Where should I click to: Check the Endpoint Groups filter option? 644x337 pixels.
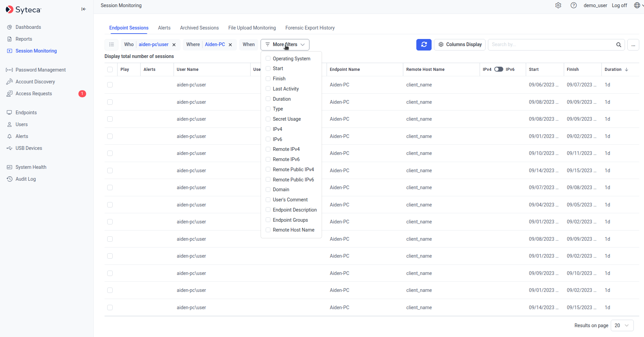point(268,220)
